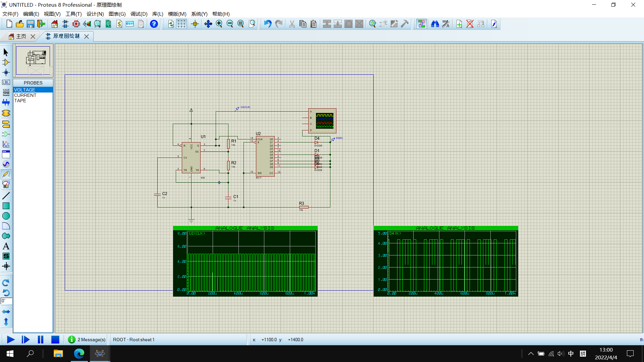Open the 调试(D) menu
The image size is (644, 362).
(x=139, y=14)
